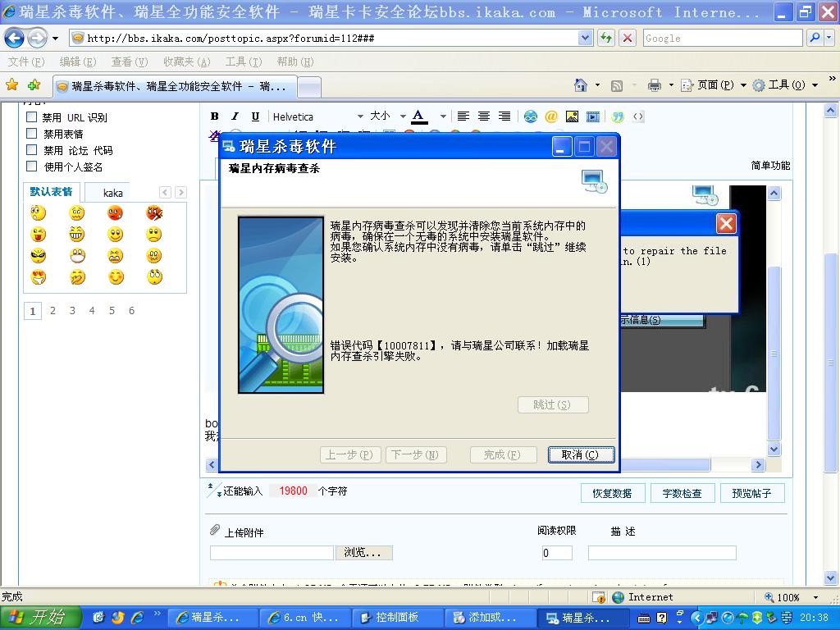Open search provider dropdown arrow

pos(829,38)
